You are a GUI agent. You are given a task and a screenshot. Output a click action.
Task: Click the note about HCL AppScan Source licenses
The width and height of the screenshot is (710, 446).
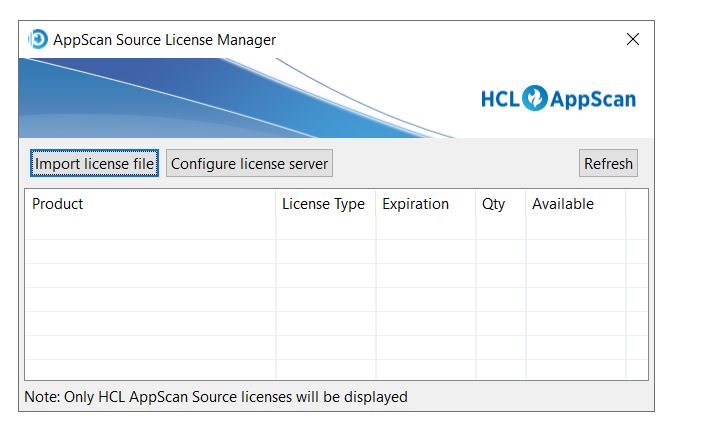tap(216, 397)
